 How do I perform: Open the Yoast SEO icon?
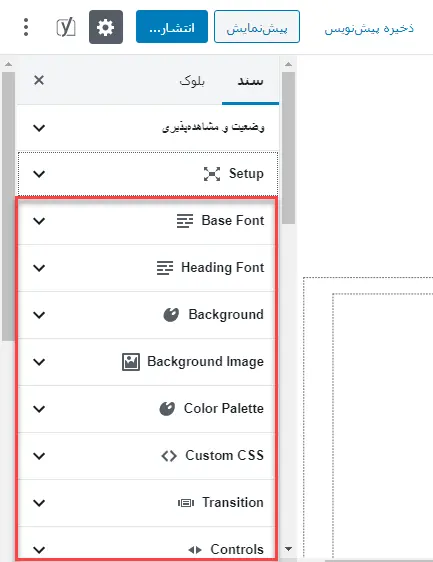click(66, 28)
